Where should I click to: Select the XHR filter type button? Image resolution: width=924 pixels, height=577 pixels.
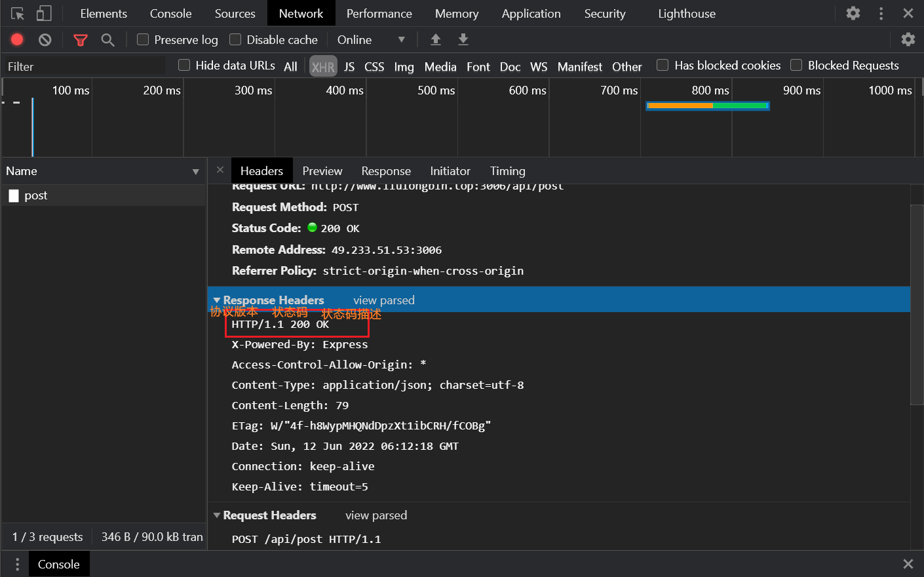coord(322,67)
